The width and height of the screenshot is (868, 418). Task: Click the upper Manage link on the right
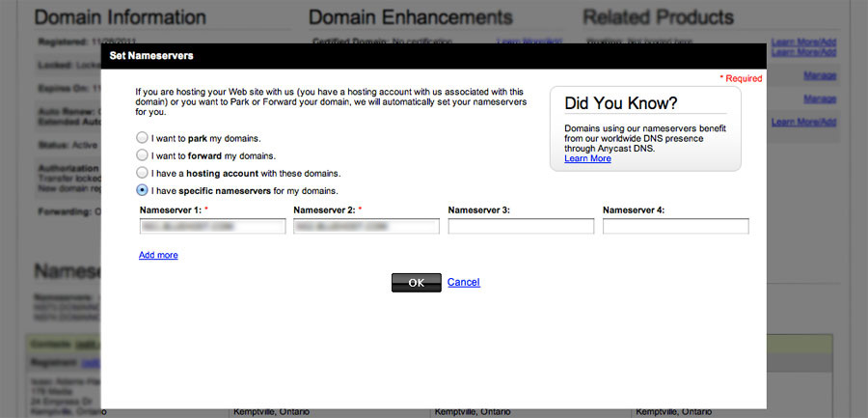(x=819, y=75)
